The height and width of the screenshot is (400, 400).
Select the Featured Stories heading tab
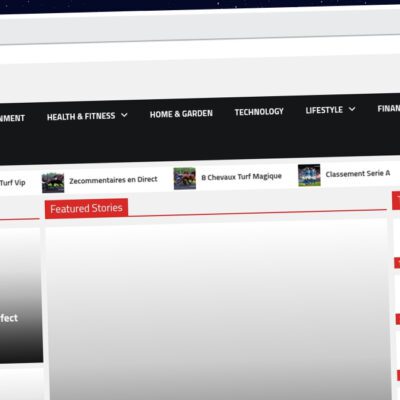tap(87, 209)
